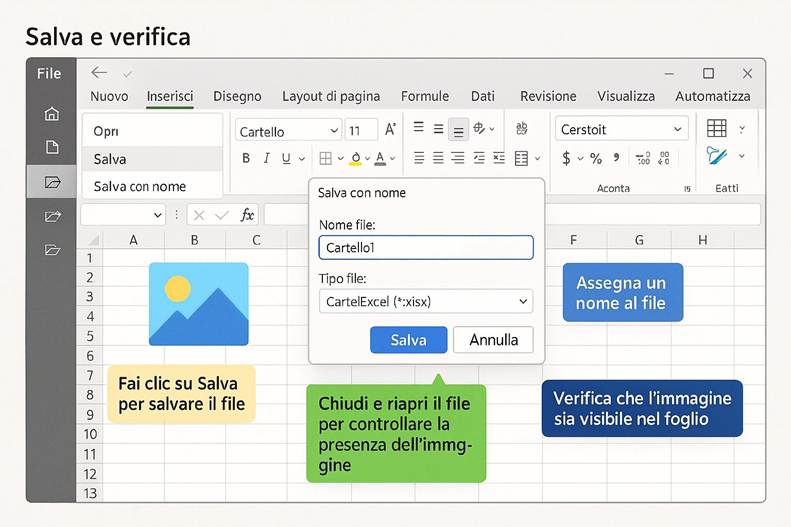This screenshot has width=791, height=527.
Task: Click the cancel X in formula bar
Action: 199,215
